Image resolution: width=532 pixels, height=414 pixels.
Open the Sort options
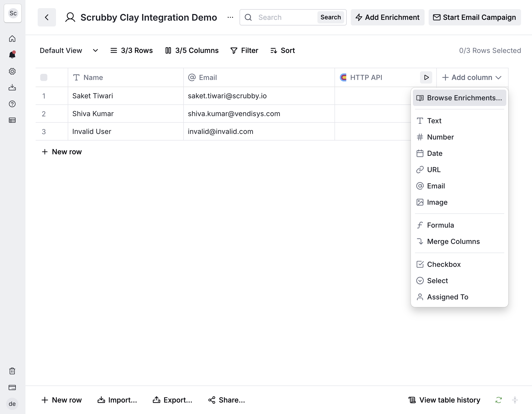tap(283, 51)
